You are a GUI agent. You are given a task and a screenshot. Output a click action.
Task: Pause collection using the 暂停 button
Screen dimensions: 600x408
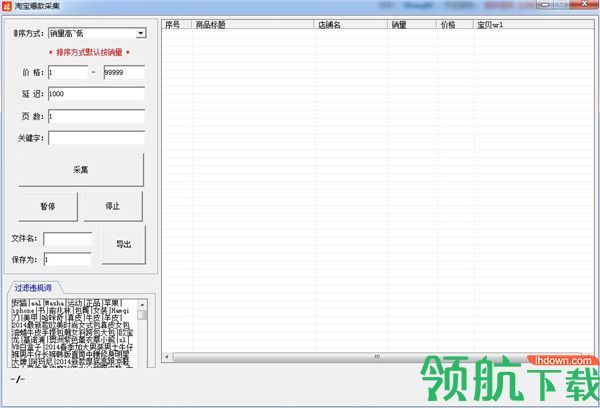(x=48, y=207)
